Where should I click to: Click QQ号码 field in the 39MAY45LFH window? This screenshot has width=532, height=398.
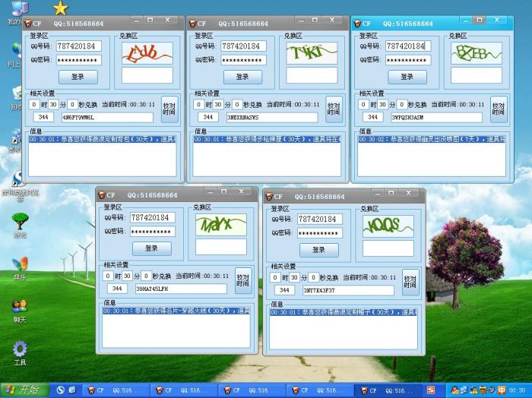153,217
